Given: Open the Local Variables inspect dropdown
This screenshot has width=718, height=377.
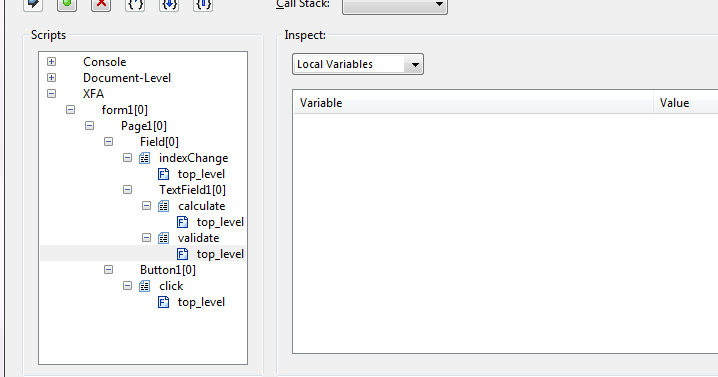Looking at the screenshot, I should [x=358, y=64].
